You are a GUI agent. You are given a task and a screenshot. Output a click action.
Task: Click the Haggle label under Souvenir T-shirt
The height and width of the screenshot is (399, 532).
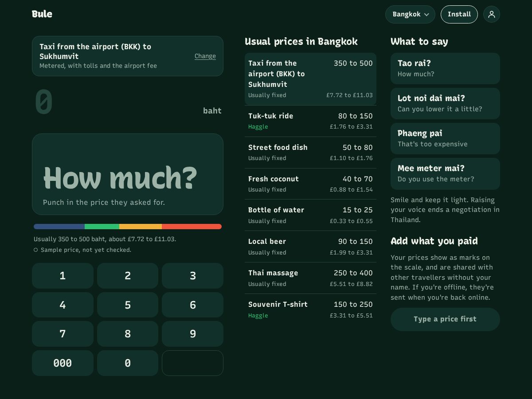tap(258, 316)
